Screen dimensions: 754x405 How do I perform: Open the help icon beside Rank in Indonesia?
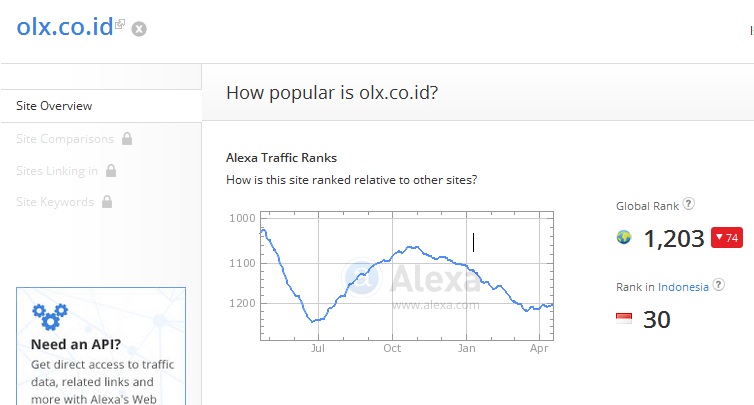(718, 286)
